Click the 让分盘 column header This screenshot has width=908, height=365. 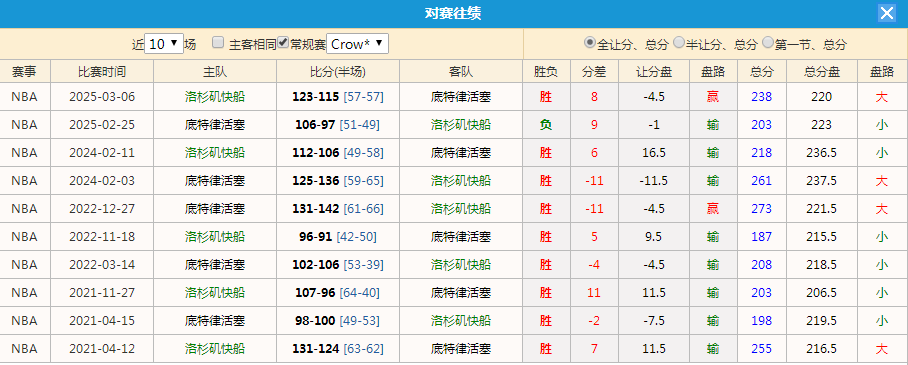point(654,72)
